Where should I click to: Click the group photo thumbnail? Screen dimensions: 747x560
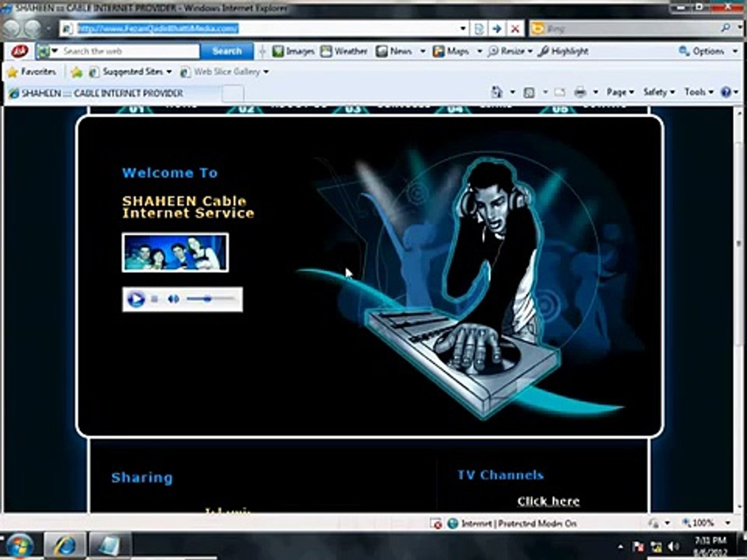point(175,253)
